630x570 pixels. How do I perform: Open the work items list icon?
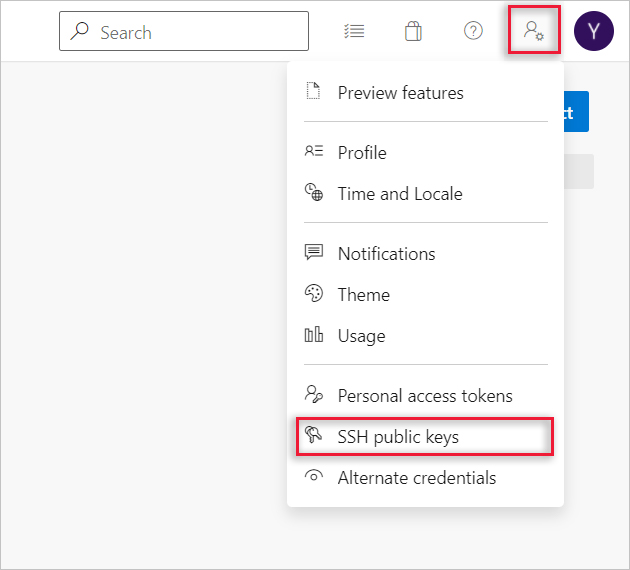[354, 31]
